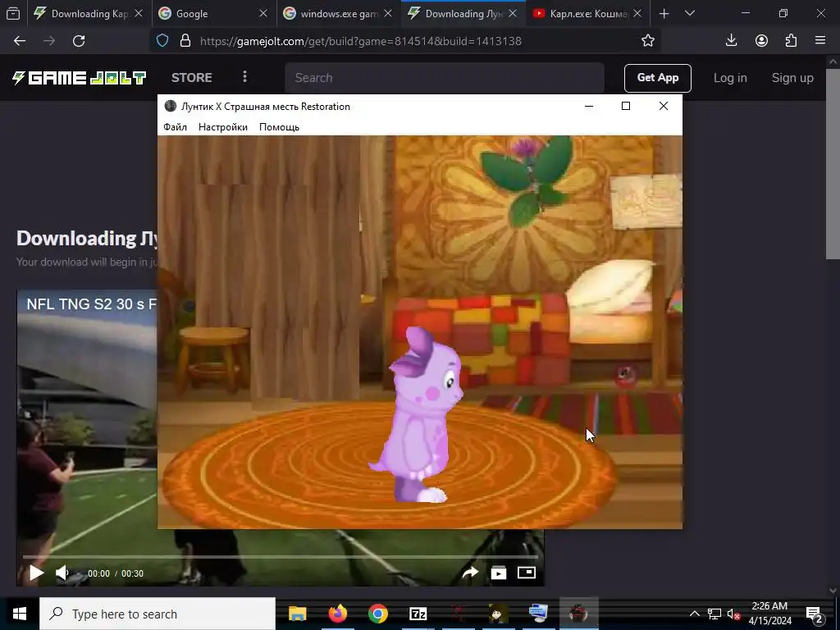
Task: Click the video share arrow icon
Action: coord(470,573)
